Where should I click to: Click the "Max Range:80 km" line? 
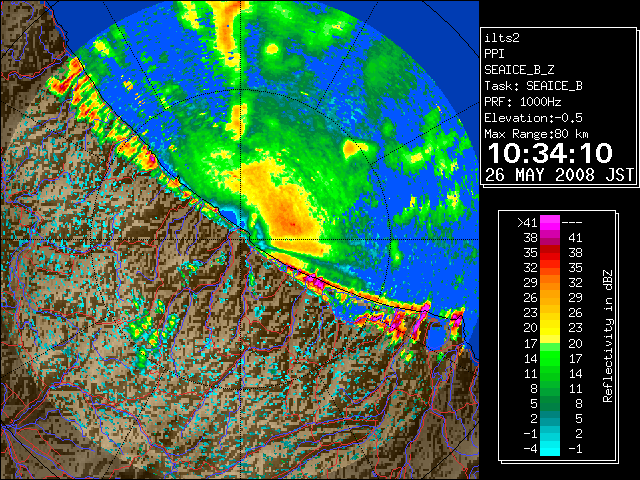point(536,134)
